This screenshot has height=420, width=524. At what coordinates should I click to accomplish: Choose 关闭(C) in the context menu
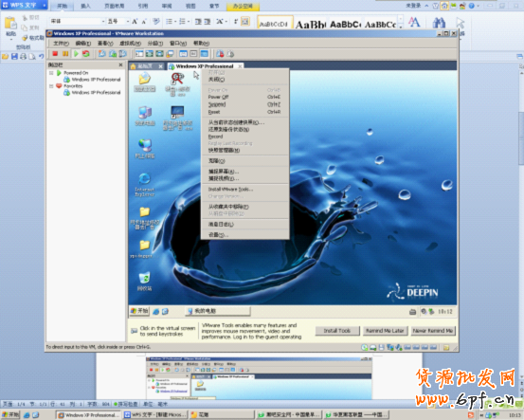coord(245,80)
